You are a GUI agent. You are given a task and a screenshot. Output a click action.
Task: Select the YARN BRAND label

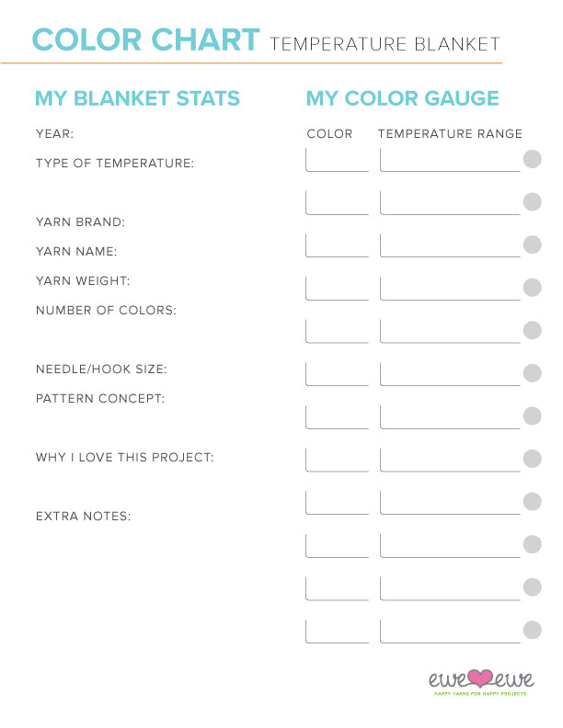tap(80, 222)
